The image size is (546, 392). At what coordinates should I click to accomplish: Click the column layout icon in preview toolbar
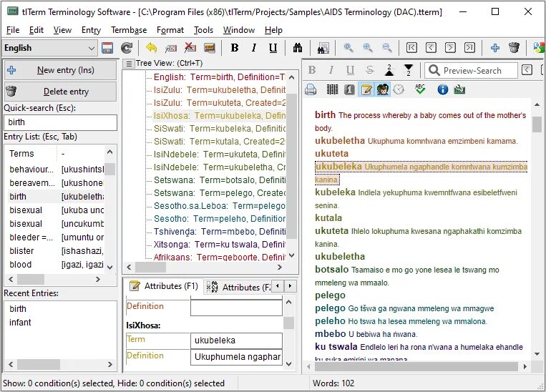point(332,90)
